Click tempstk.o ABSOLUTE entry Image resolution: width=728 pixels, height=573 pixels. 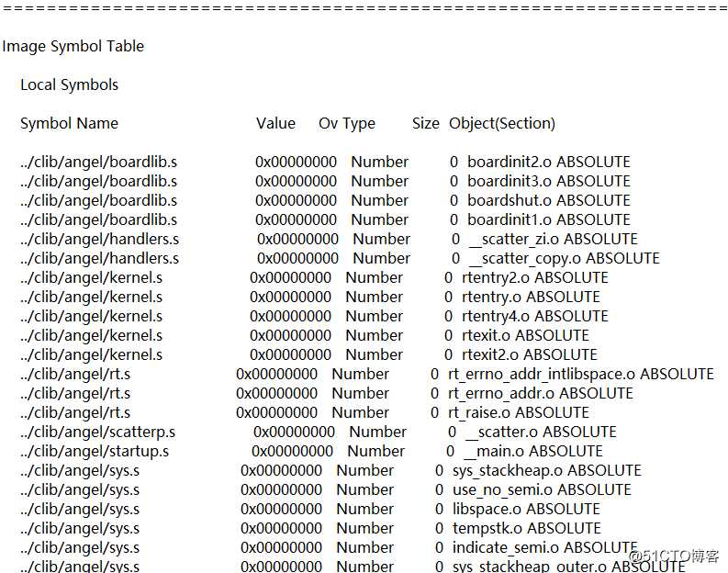527,528
